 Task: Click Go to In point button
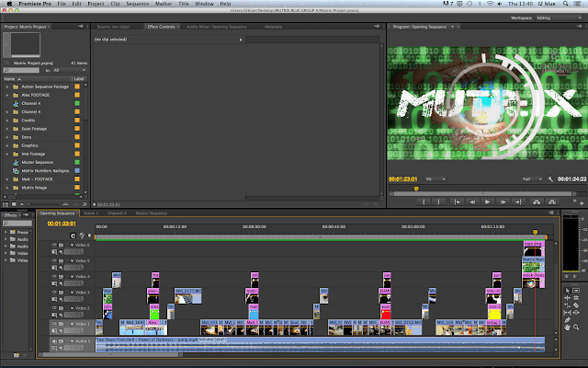[457, 202]
